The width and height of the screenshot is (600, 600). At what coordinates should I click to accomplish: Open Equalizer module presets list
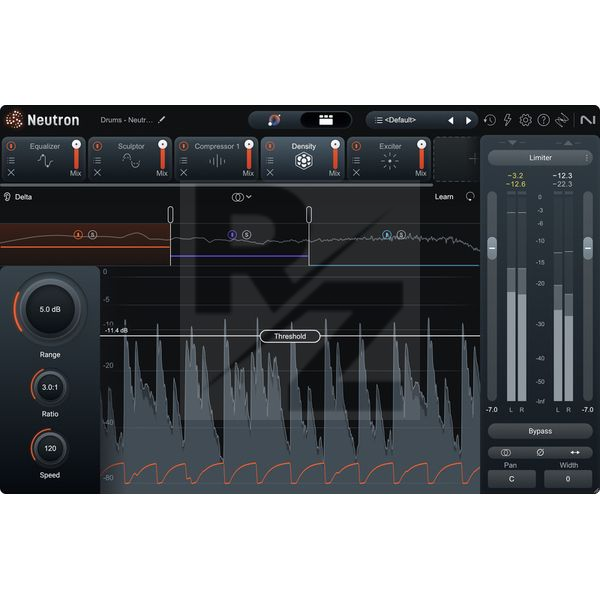[11, 160]
